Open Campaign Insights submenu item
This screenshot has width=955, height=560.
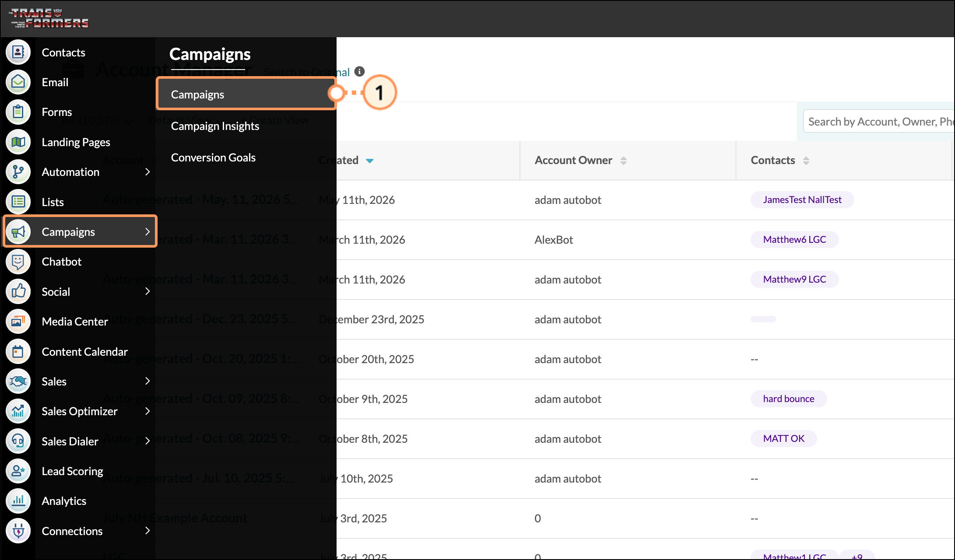(215, 126)
